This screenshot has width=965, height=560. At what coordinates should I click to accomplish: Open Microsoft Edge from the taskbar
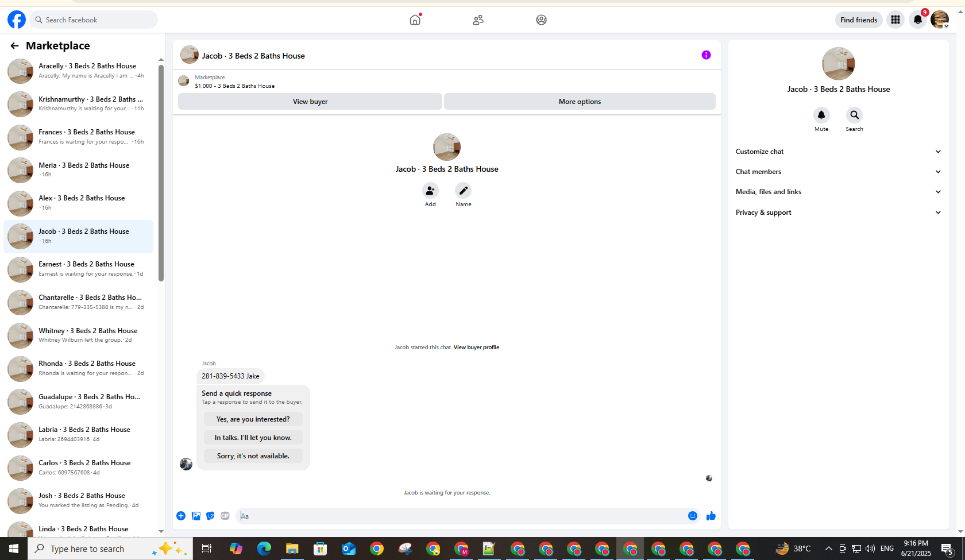pos(264,549)
